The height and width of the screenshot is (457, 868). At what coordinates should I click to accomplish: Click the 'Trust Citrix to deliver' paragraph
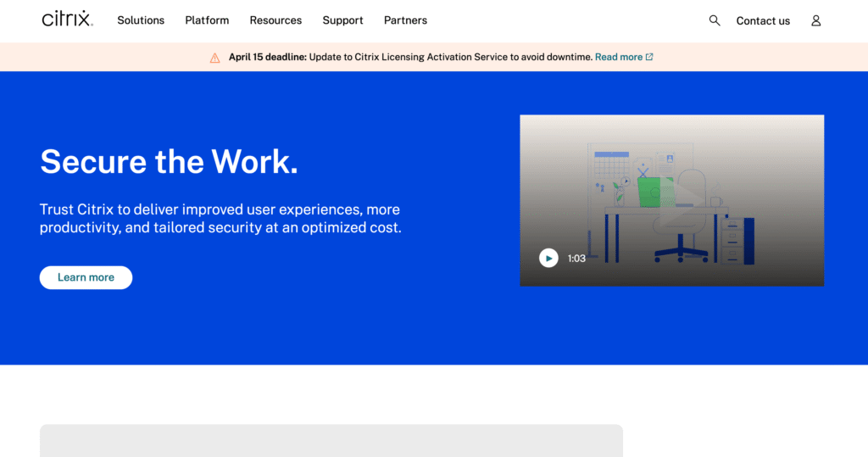point(220,219)
